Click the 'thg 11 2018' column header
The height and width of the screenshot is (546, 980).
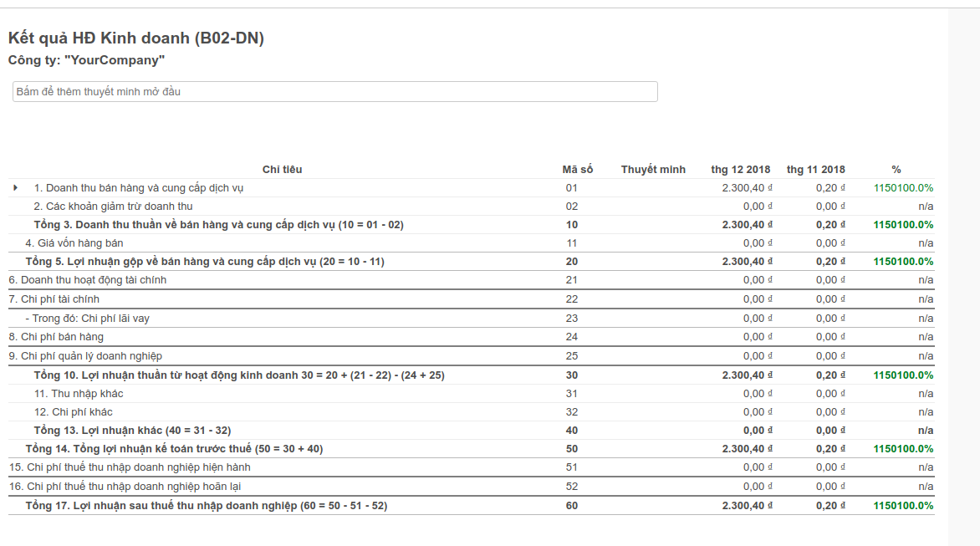click(815, 169)
